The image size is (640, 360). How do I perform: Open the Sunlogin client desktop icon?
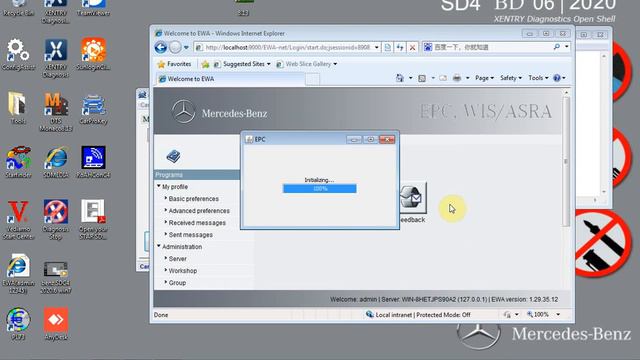[x=93, y=55]
